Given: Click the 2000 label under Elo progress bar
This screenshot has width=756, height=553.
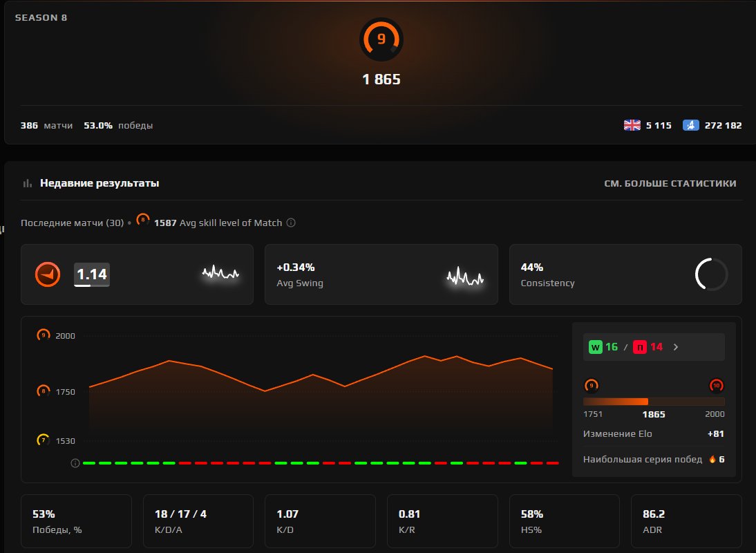Looking at the screenshot, I should (715, 414).
